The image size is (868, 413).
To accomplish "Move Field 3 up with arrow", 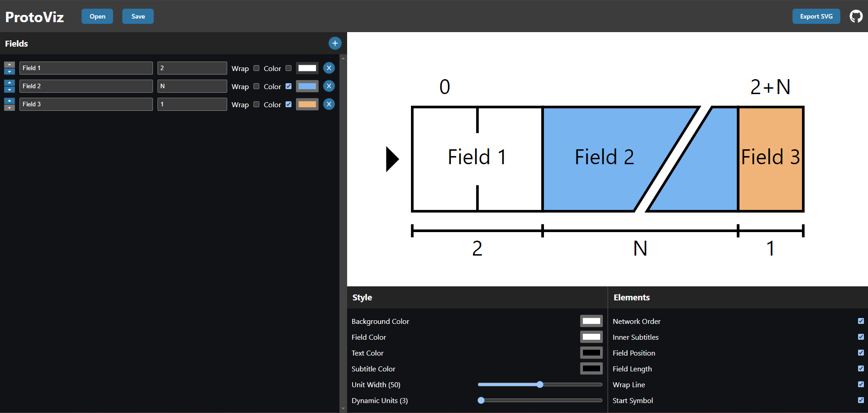I will coord(10,101).
